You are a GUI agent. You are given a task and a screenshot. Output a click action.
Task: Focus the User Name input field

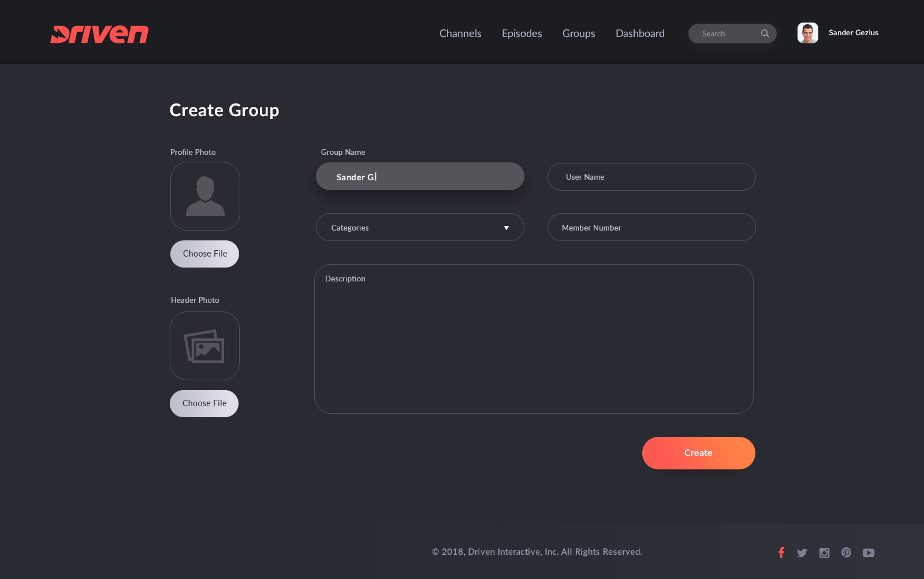click(x=651, y=177)
